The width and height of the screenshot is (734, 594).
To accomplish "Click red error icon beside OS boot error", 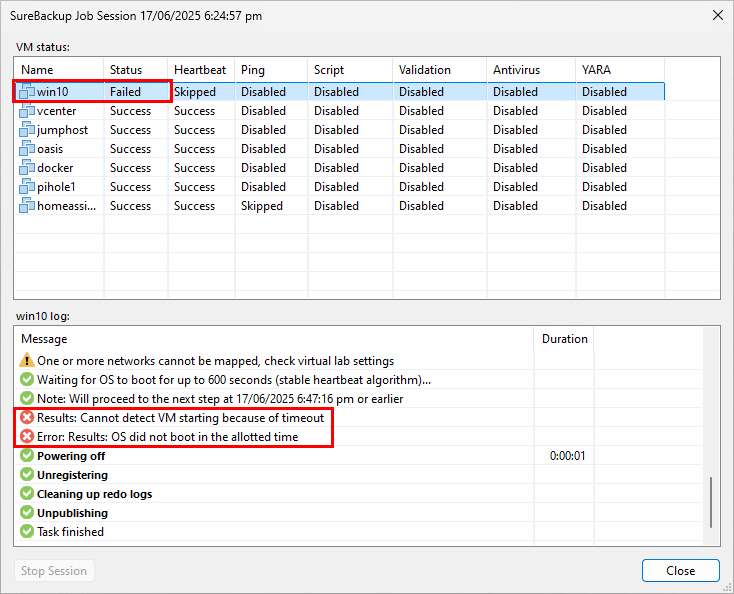I will (x=27, y=436).
